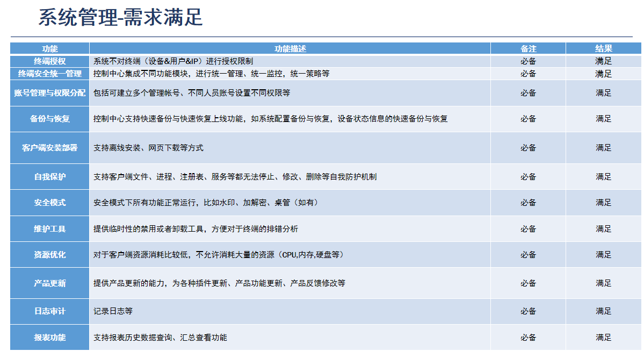Select the 安全模式 function cell
This screenshot has height=351, width=644.
pyautogui.click(x=50, y=203)
